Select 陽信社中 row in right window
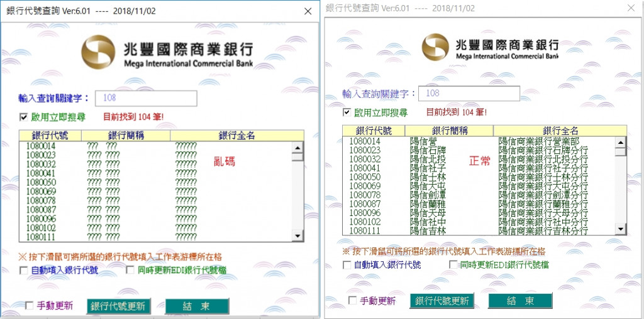Screen dimensions: 644x319 (x=479, y=222)
